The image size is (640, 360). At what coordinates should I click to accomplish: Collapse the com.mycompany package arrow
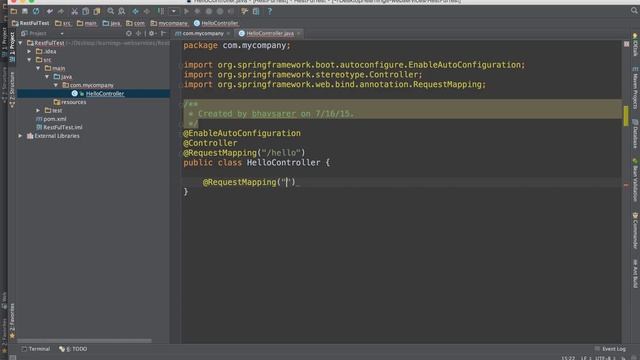coord(56,85)
